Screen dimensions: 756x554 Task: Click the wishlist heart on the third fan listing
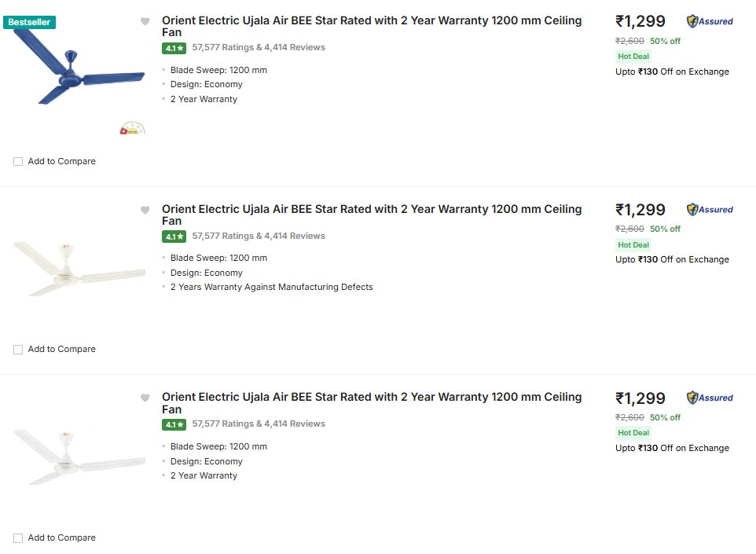(x=145, y=398)
